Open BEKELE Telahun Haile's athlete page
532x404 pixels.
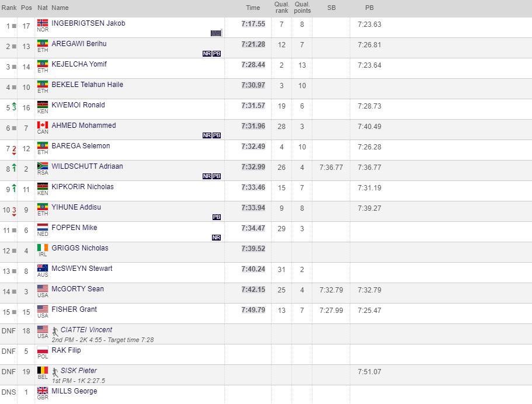[x=87, y=85]
